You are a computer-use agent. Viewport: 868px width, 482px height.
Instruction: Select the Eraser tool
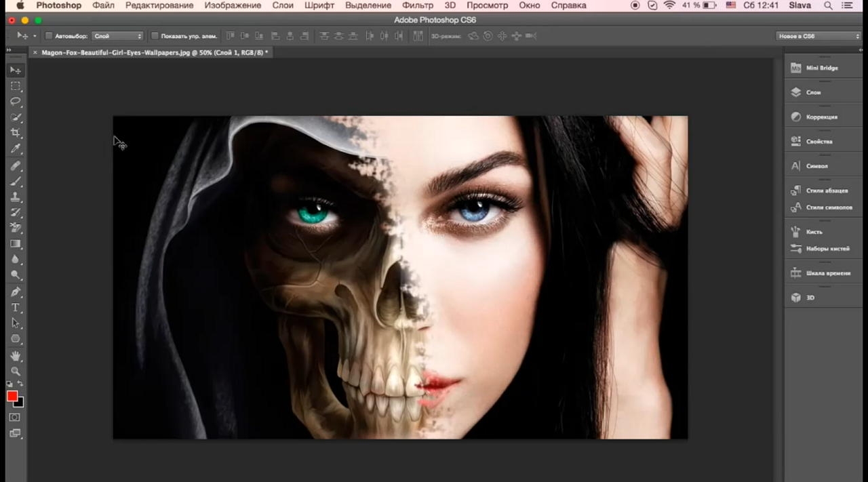click(x=15, y=228)
